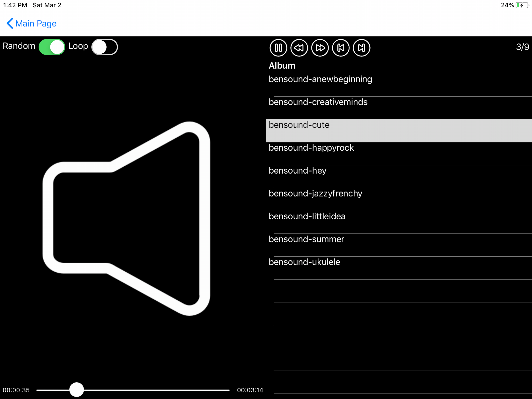Click the elapsed time 00:00:35 label
This screenshot has width=532, height=399.
pyautogui.click(x=16, y=390)
